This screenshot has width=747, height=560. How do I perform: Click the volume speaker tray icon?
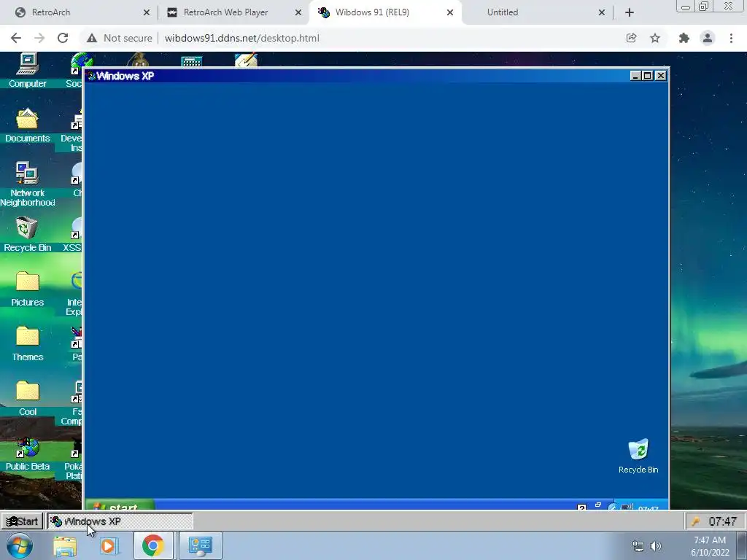click(x=656, y=546)
